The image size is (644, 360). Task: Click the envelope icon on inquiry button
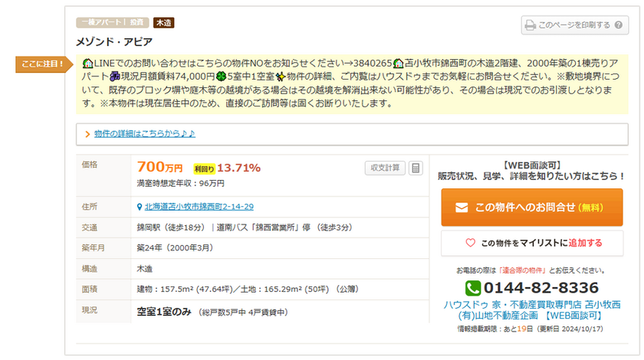coord(461,208)
